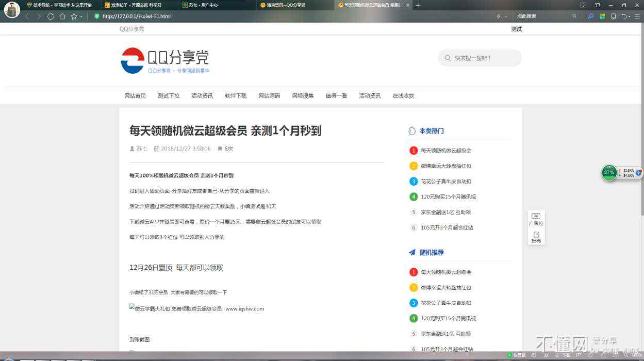Click the lightning speed-mode icon

[499, 16]
